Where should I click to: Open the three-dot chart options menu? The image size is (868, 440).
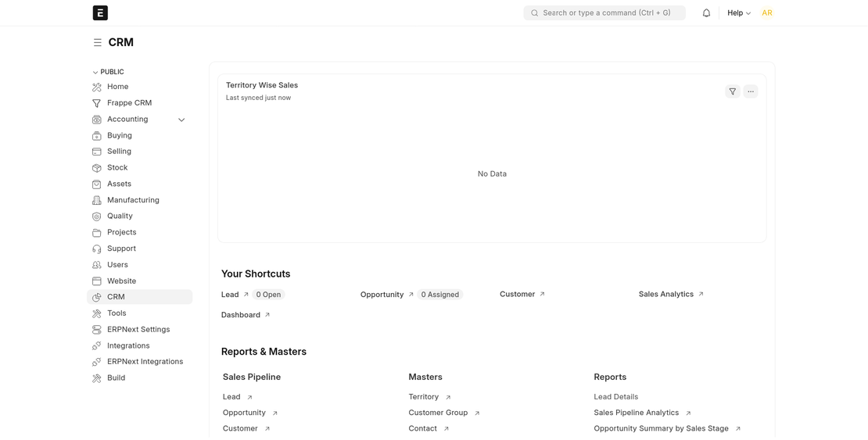click(751, 91)
